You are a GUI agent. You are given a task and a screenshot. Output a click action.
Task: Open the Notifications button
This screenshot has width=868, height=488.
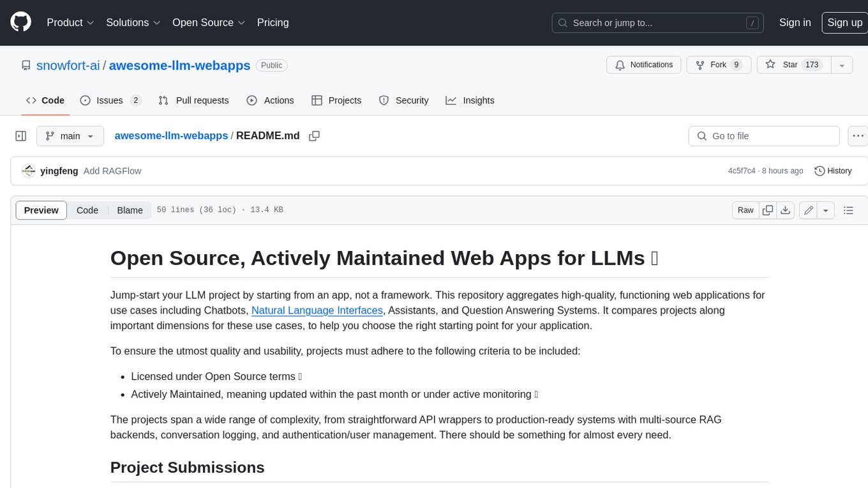tap(644, 65)
